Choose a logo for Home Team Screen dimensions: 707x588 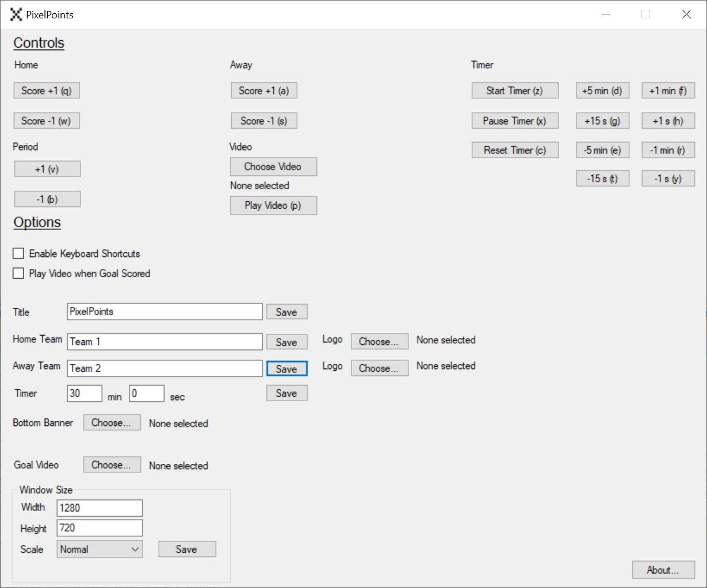point(379,341)
